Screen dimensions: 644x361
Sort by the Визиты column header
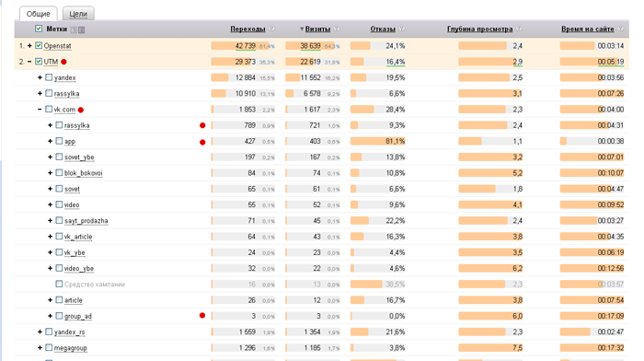pyautogui.click(x=317, y=29)
